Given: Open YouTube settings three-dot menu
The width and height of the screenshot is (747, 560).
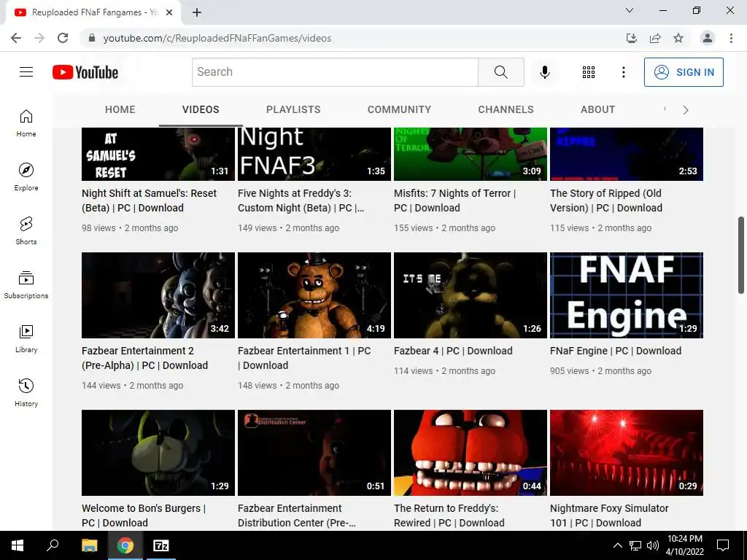Looking at the screenshot, I should pos(623,72).
